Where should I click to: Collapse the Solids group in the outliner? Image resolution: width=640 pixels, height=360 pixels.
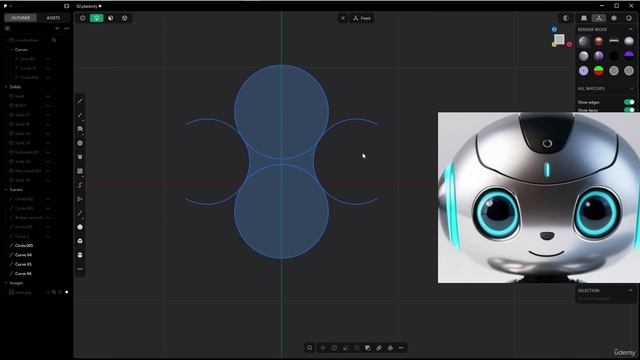6,87
